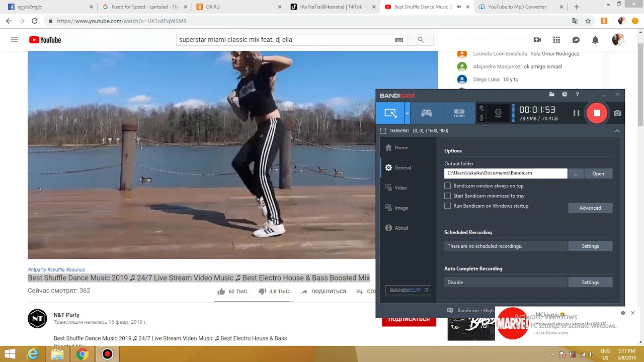The image size is (644, 362).
Task: Open YouTube hamburger guide menu
Action: (15, 40)
